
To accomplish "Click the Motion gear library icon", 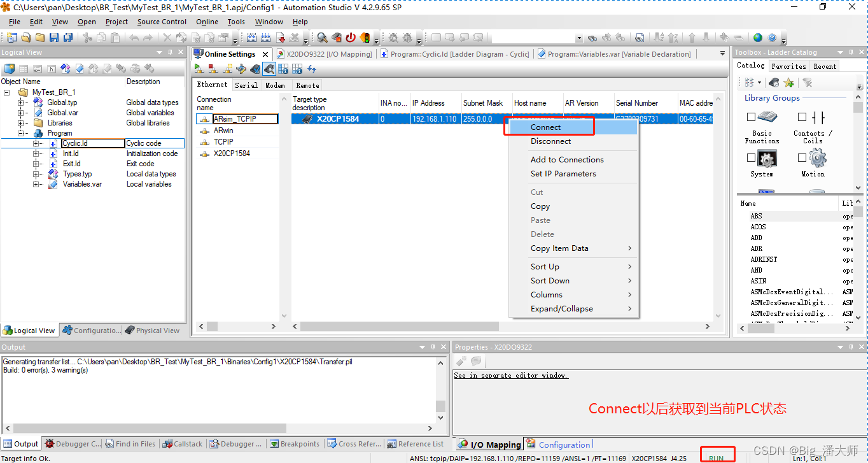I will tap(818, 158).
